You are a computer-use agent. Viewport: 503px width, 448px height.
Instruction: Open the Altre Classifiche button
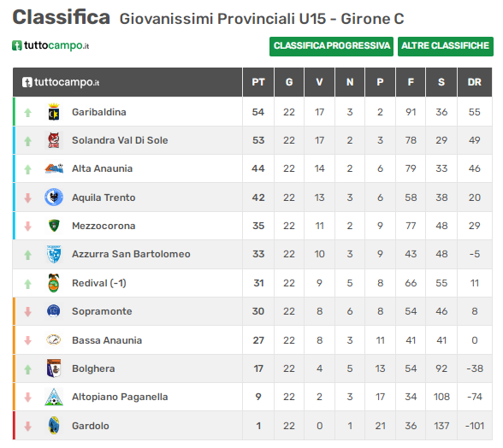coord(445,46)
